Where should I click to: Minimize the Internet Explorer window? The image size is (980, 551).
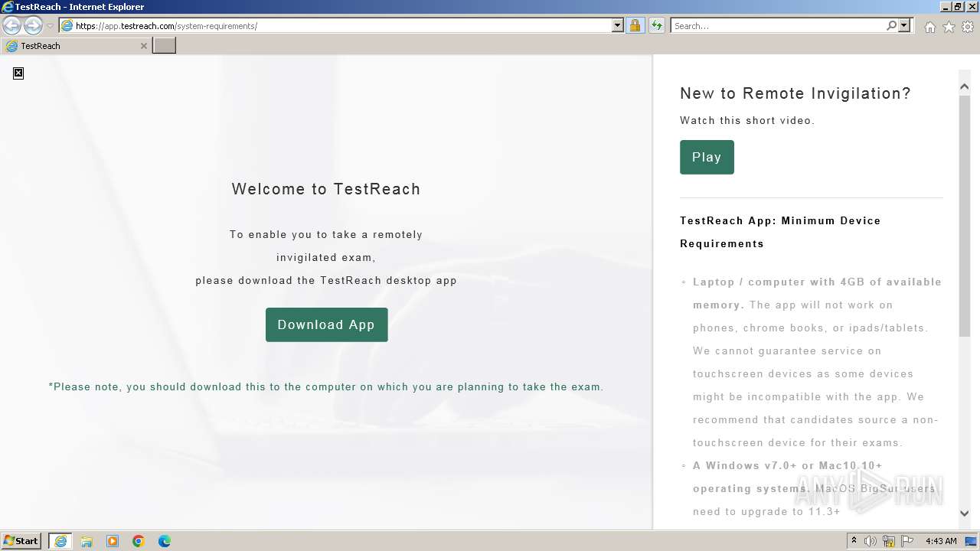click(x=946, y=7)
